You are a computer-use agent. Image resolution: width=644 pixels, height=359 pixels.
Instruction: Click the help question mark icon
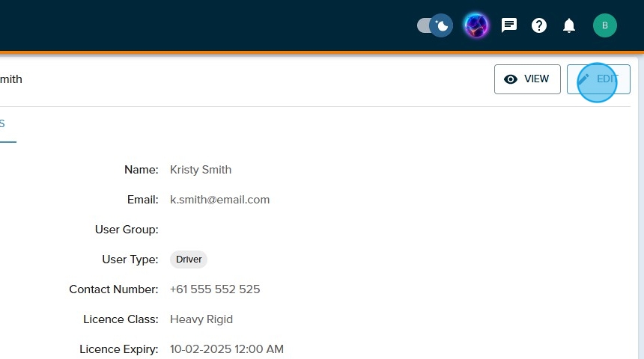(x=539, y=26)
